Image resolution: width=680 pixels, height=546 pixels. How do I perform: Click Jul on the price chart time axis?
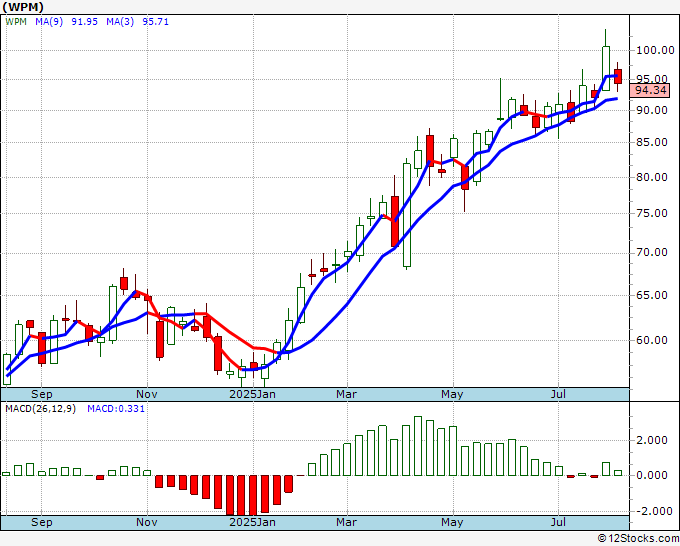click(x=559, y=394)
